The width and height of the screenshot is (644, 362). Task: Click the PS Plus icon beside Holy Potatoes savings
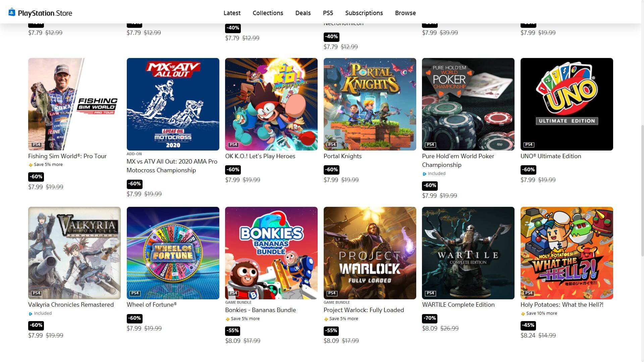(x=523, y=313)
